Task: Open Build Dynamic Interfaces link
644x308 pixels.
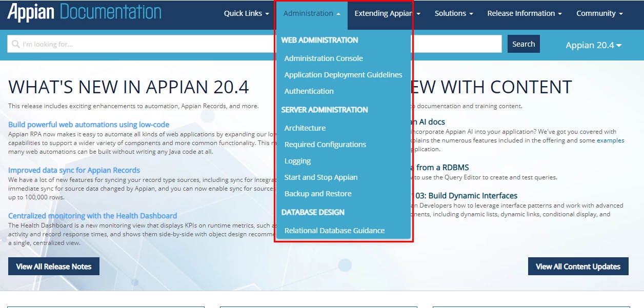Action: (x=464, y=196)
